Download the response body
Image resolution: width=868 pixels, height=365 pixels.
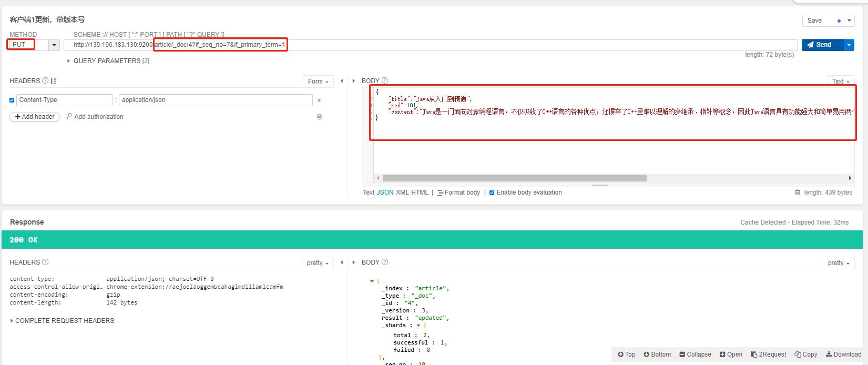(x=843, y=354)
